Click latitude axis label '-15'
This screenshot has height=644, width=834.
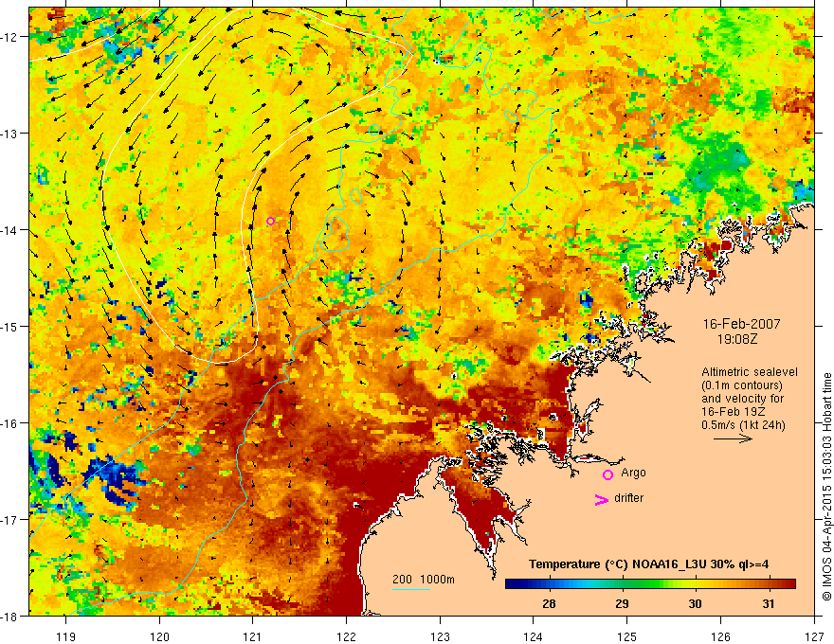click(9, 327)
